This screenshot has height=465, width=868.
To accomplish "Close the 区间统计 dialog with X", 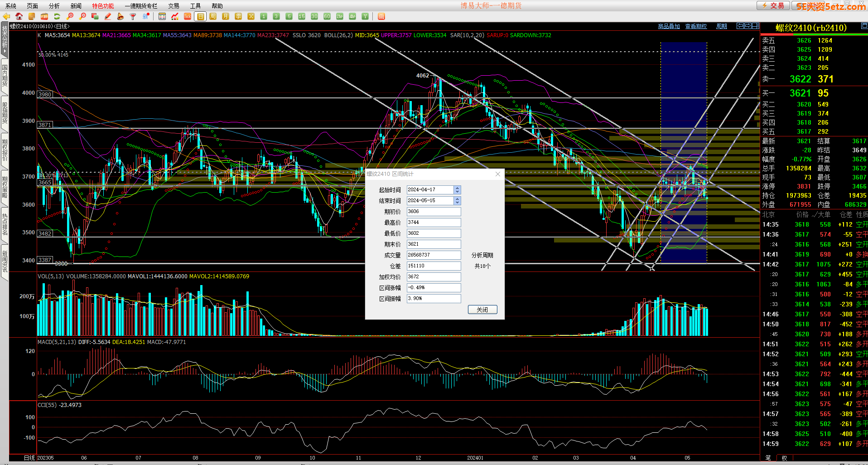I will (x=498, y=174).
